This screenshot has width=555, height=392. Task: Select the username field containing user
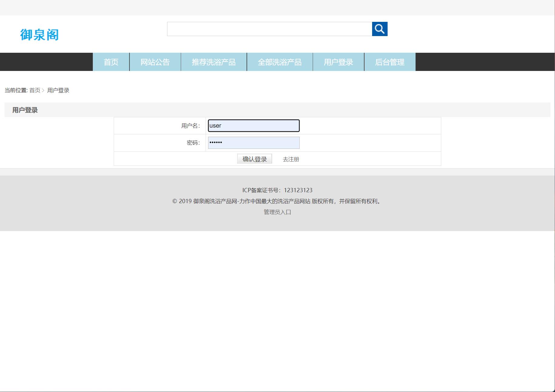(254, 125)
